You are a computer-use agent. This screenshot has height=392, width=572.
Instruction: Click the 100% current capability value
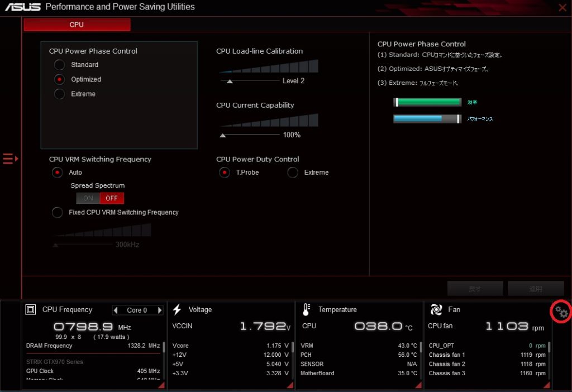[x=292, y=135]
